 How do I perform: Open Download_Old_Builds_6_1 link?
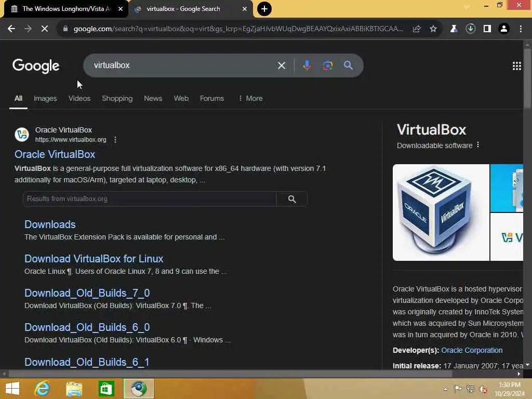click(87, 362)
